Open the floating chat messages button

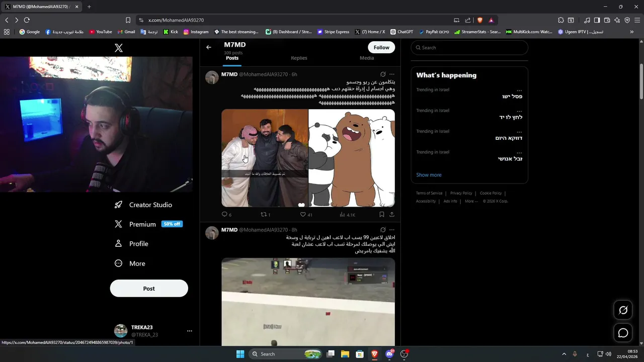coord(623,333)
